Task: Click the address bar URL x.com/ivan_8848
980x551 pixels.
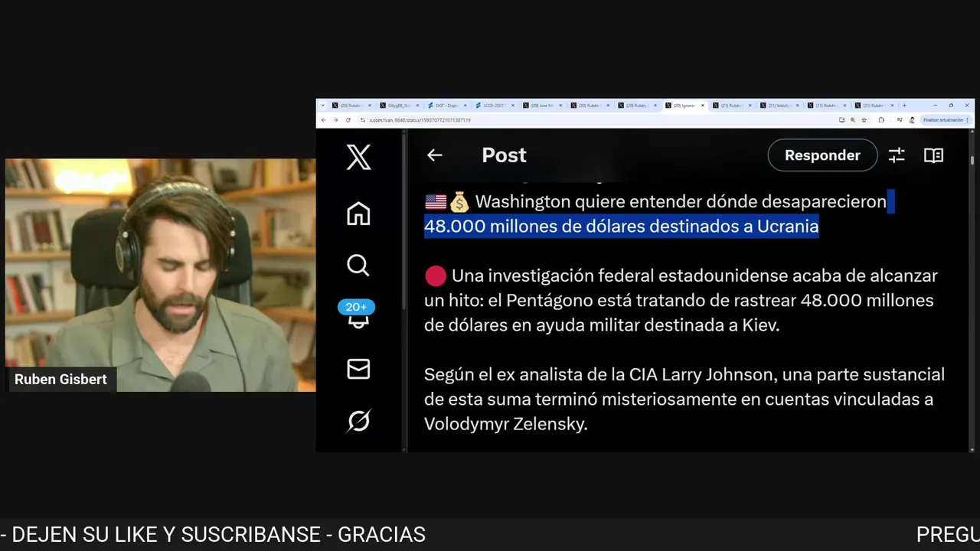Action: pyautogui.click(x=420, y=120)
